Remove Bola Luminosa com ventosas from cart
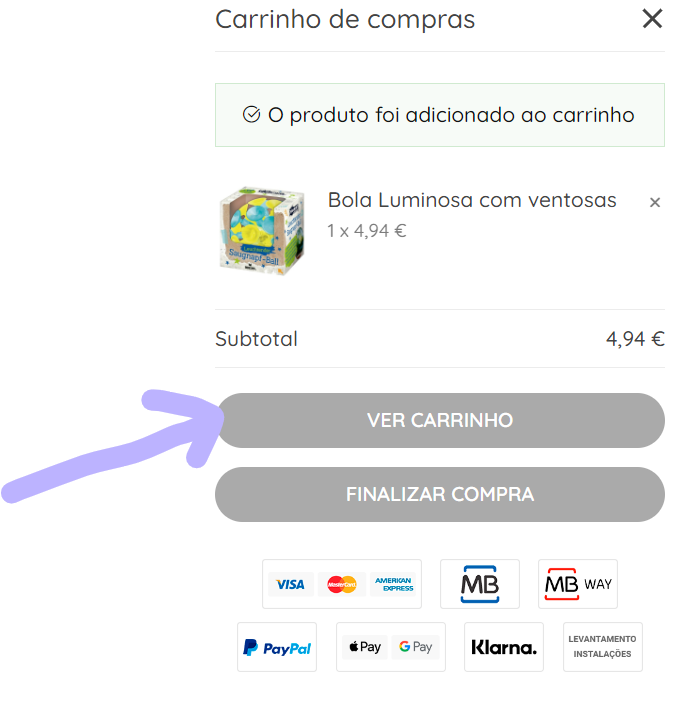688x716 pixels. click(x=655, y=202)
